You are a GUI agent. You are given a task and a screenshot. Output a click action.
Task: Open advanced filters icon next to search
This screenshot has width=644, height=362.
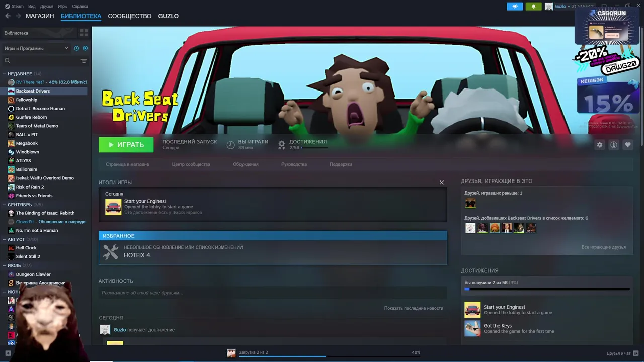(x=84, y=61)
